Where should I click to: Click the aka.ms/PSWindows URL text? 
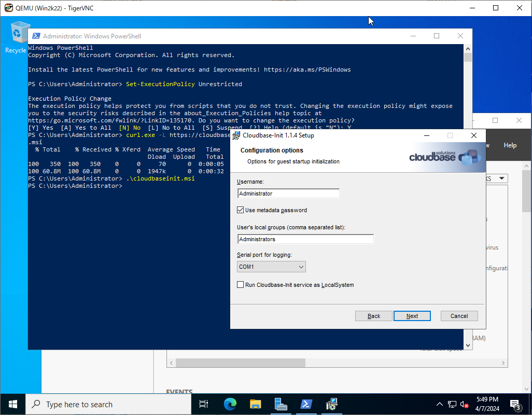point(307,70)
